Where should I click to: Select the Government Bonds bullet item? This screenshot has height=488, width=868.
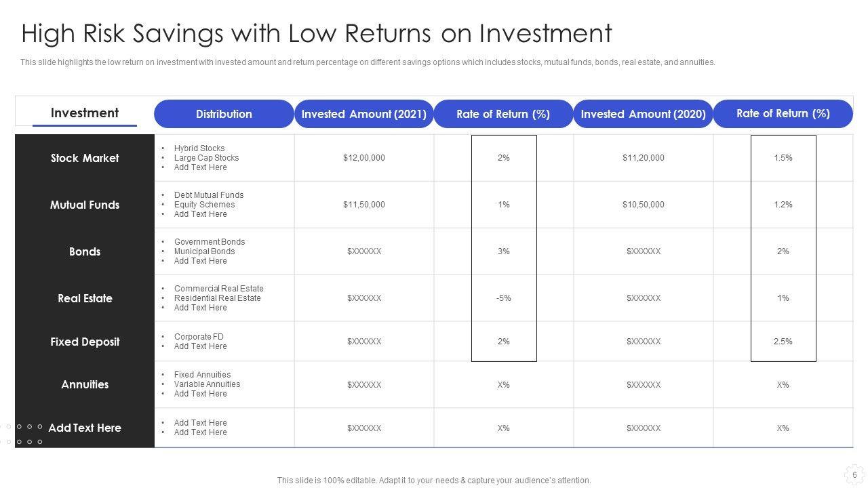click(x=210, y=242)
